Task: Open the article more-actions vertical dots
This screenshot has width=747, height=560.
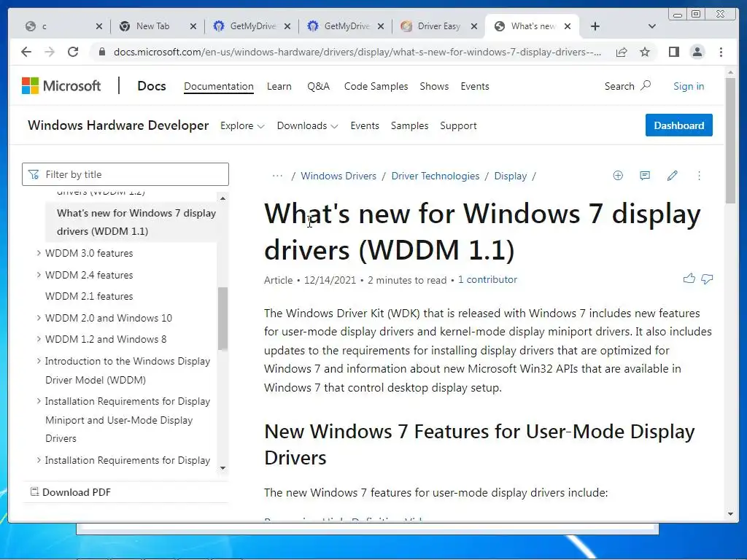Action: 699,176
